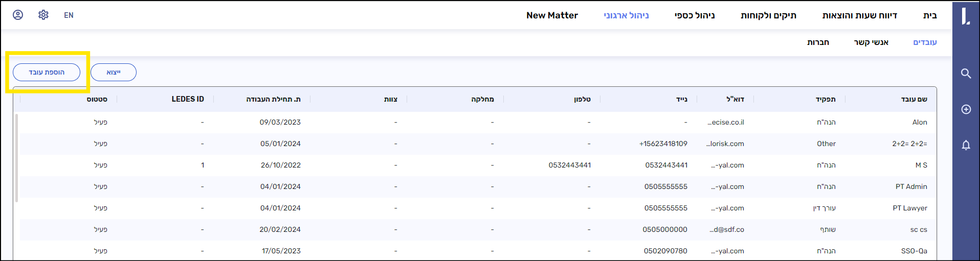The image size is (980, 261).
Task: Open the ניהול כספי menu
Action: [x=695, y=15]
